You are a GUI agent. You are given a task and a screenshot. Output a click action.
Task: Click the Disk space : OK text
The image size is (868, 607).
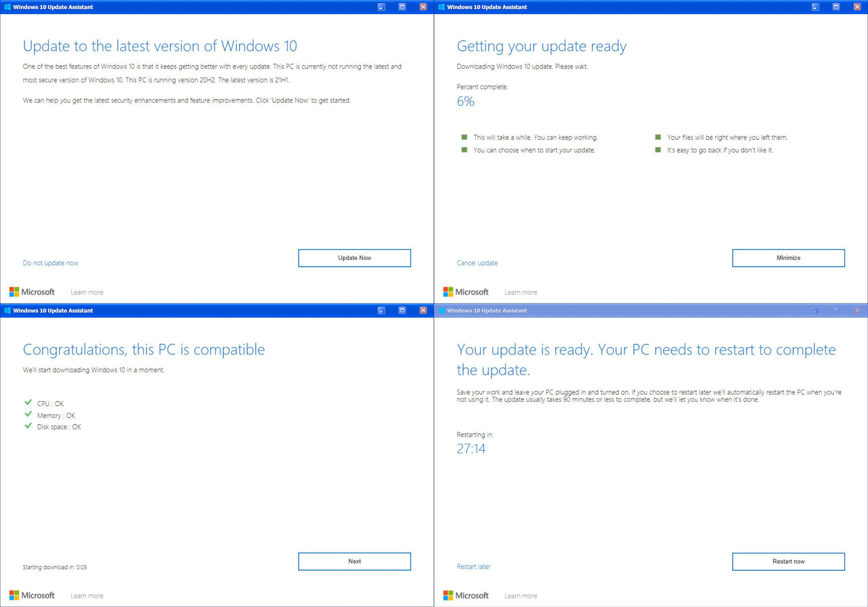[x=59, y=427]
